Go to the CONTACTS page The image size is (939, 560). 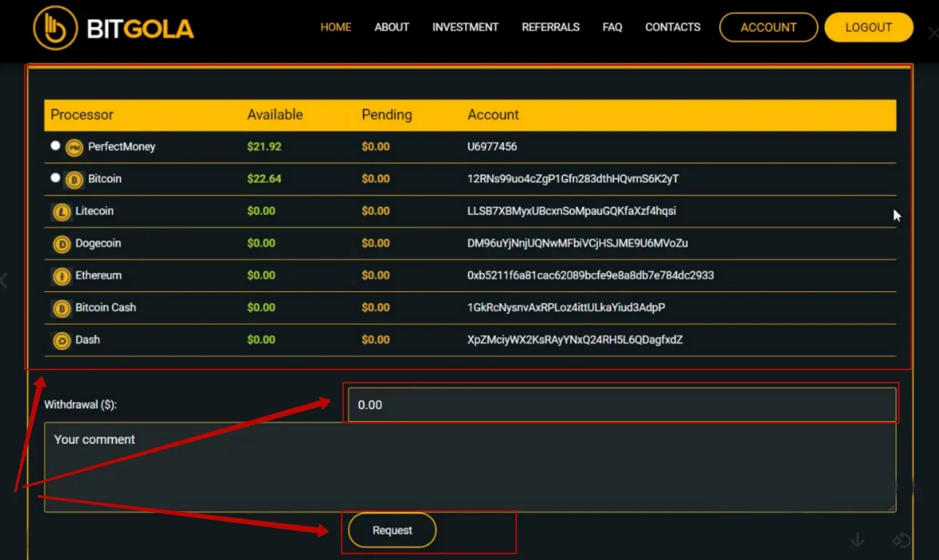672,27
